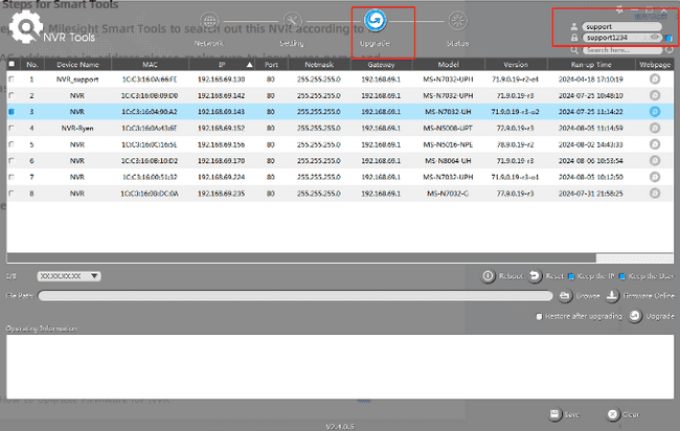Toggle password visibility eye icon
Viewport: 680px width, 431px height.
655,37
